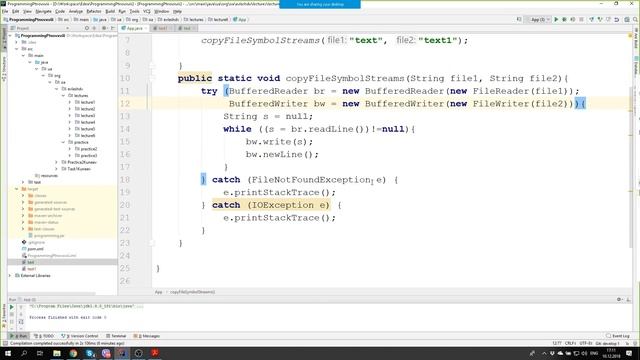Click VCS Update Project icon

pos(591,19)
